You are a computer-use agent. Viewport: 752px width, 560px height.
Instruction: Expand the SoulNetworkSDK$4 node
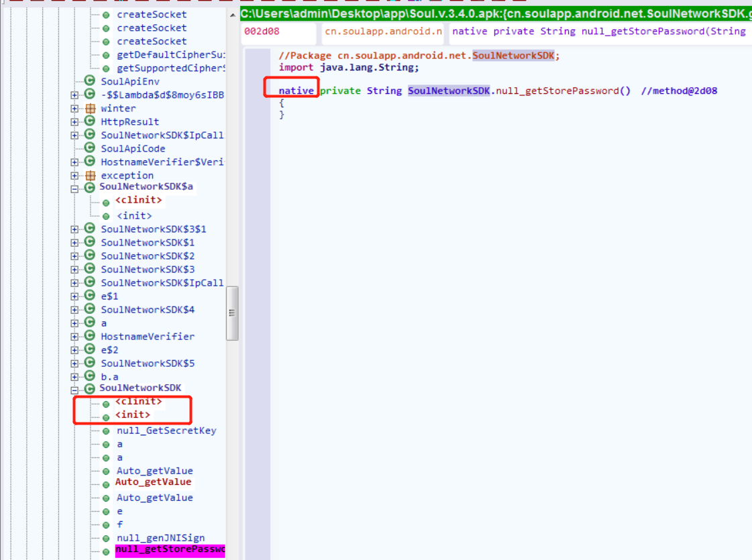74,310
